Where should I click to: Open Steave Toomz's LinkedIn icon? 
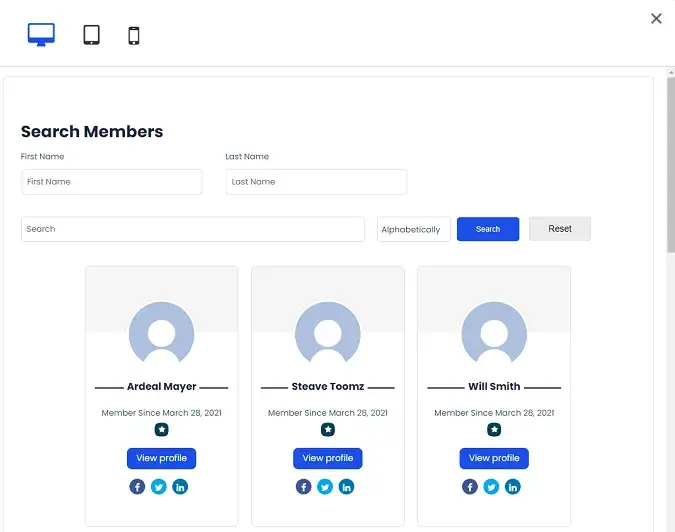(346, 487)
